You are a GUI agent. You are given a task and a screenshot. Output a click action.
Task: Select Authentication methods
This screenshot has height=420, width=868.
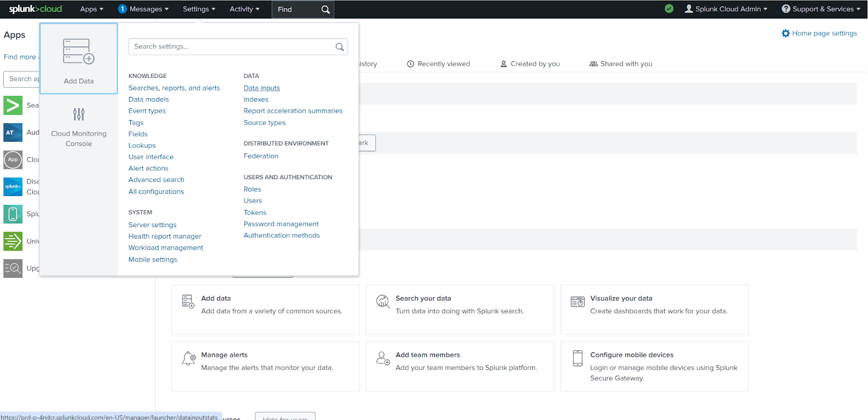pyautogui.click(x=282, y=235)
